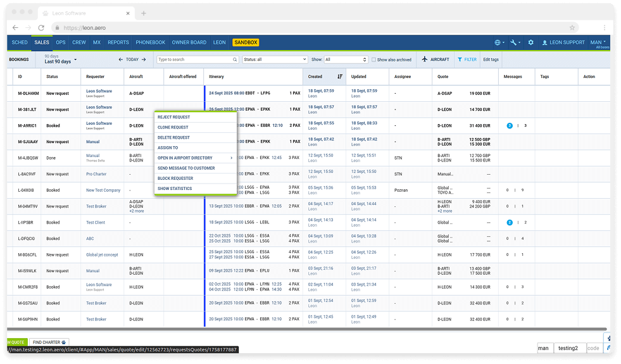The image size is (621, 364).
Task: Open the CREW section
Action: point(79,42)
